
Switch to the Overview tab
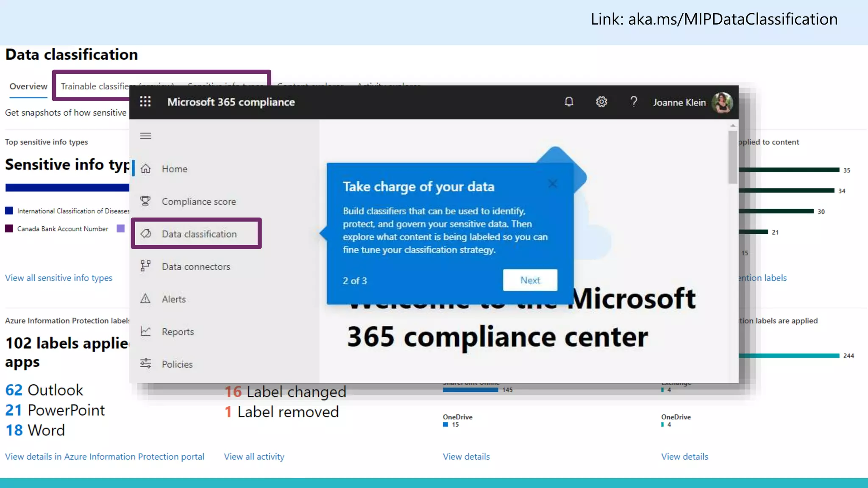[x=28, y=86]
